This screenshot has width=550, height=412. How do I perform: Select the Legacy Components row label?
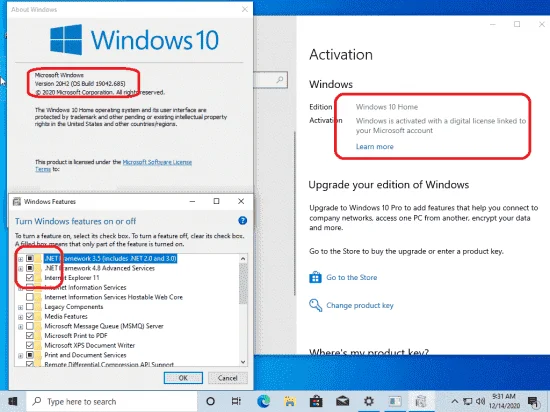tap(74, 307)
